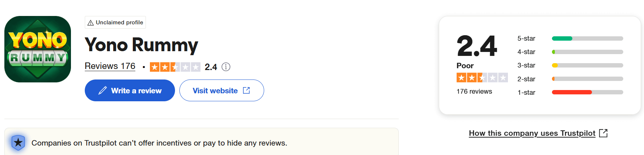Click the Yono Rummy app logo
The image size is (644, 155).
(37, 49)
